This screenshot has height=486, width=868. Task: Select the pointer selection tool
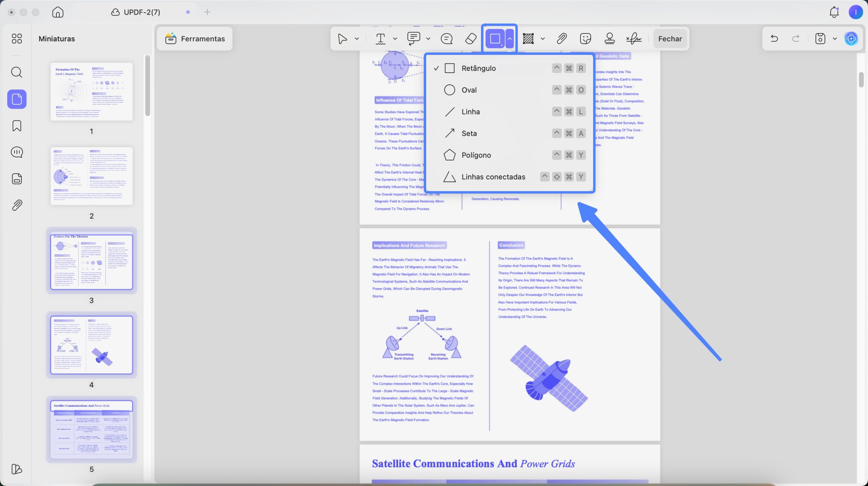342,39
